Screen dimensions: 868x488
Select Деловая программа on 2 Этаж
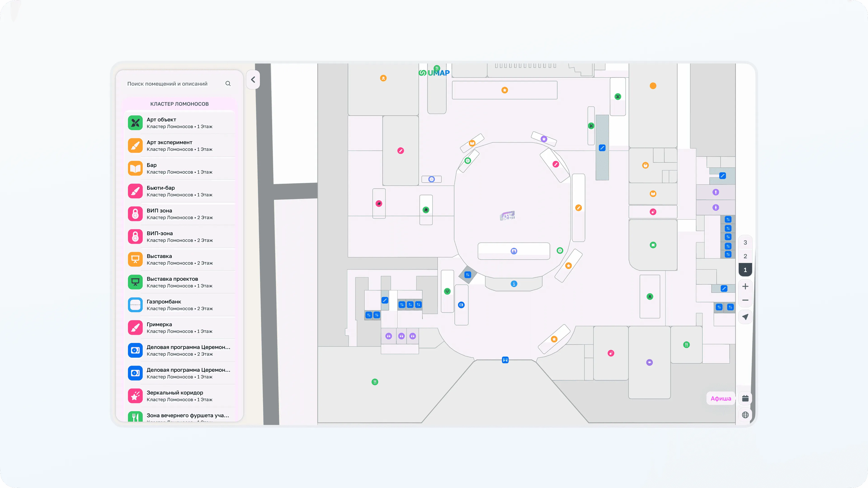click(x=180, y=351)
